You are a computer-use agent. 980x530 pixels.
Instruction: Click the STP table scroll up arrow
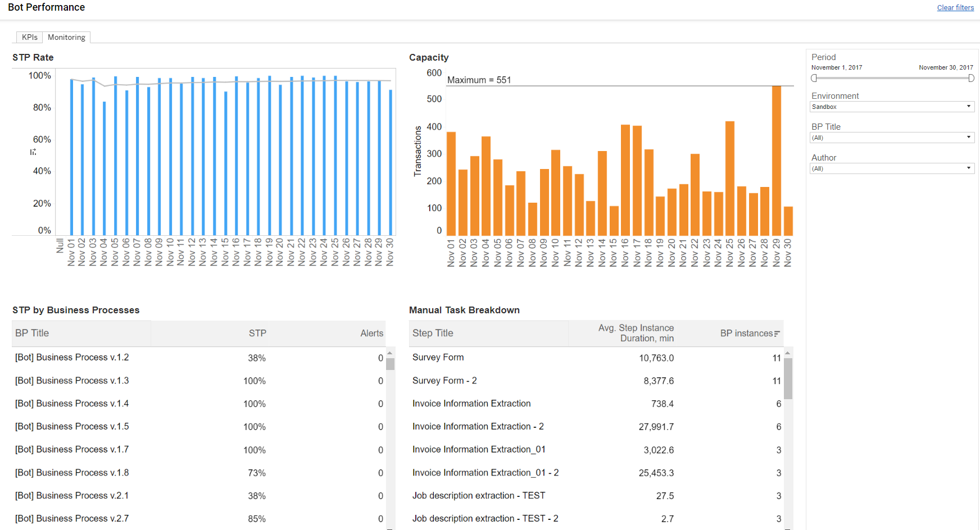point(390,353)
